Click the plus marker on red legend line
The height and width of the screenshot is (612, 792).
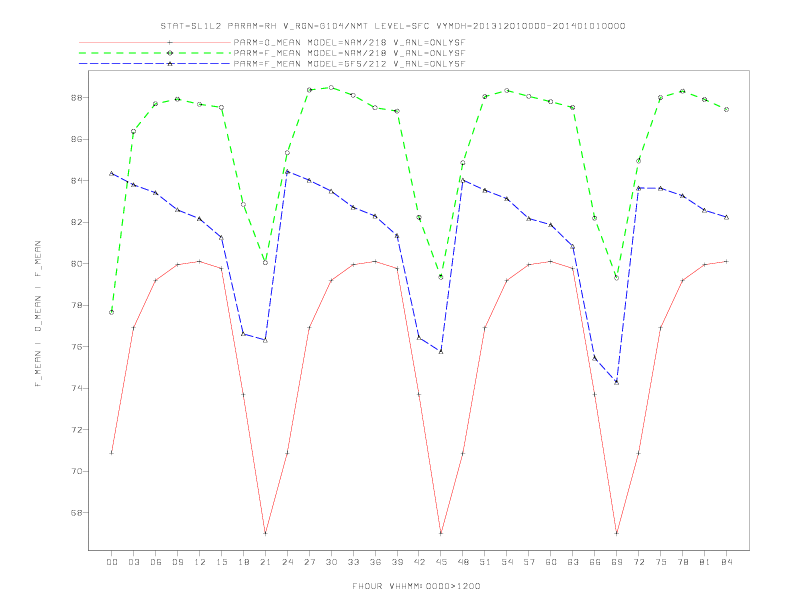click(x=170, y=43)
